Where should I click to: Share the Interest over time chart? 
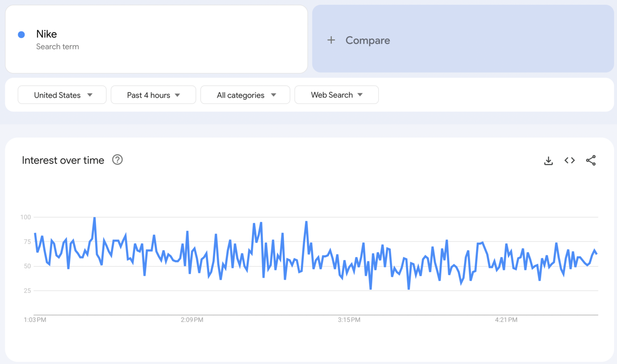point(590,160)
